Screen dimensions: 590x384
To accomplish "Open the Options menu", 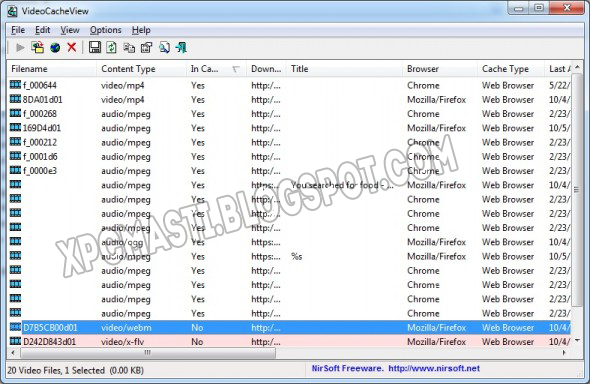I will click(106, 30).
